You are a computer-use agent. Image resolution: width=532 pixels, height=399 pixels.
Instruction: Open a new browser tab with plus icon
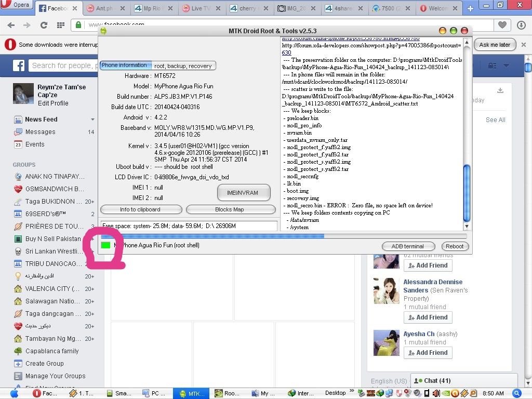pos(471,8)
